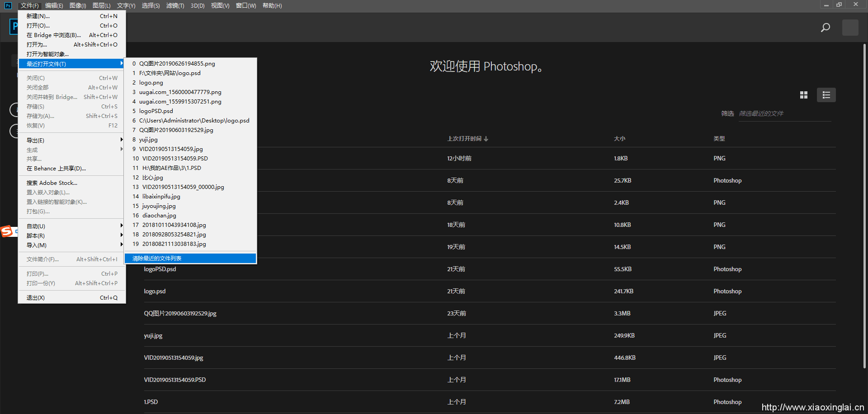Click the Sogou input method icon
The width and height of the screenshot is (868, 414).
click(7, 231)
